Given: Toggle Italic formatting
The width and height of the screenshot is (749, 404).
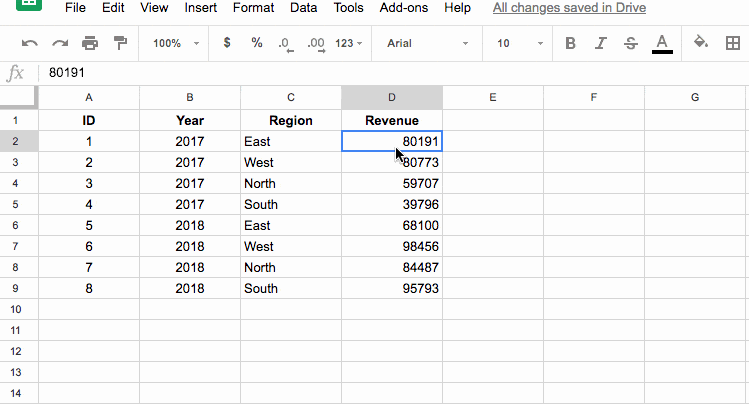Looking at the screenshot, I should 600,43.
